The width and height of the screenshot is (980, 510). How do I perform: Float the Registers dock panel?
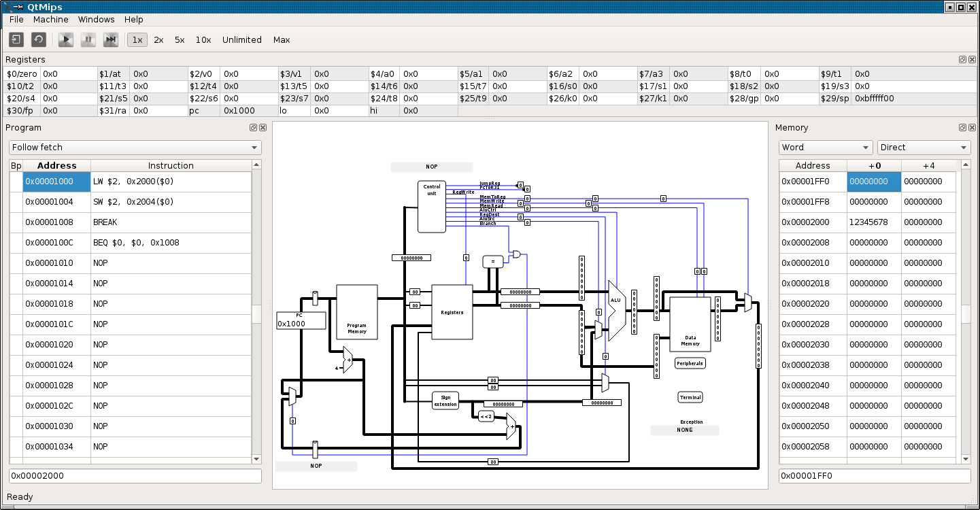pos(962,60)
